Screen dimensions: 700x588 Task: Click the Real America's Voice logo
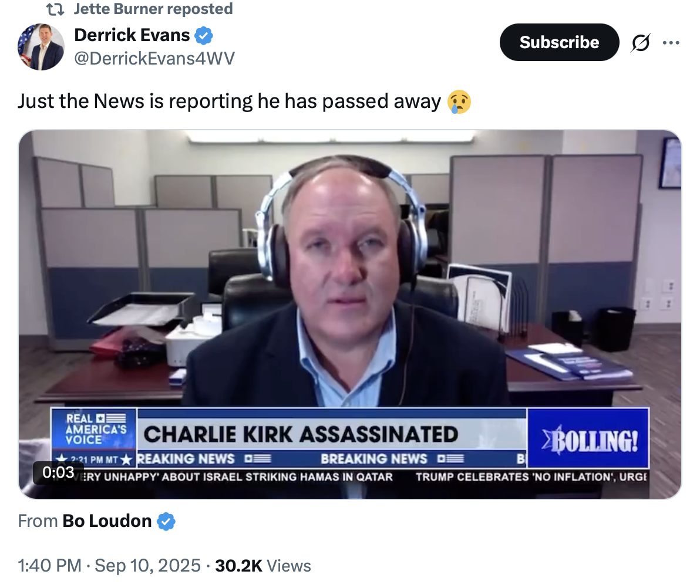[x=94, y=429]
